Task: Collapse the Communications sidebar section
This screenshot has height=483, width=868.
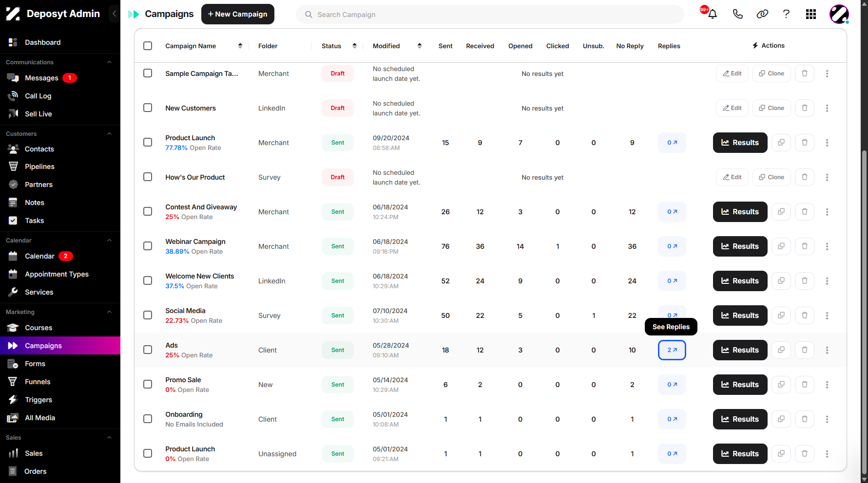Action: pyautogui.click(x=109, y=62)
